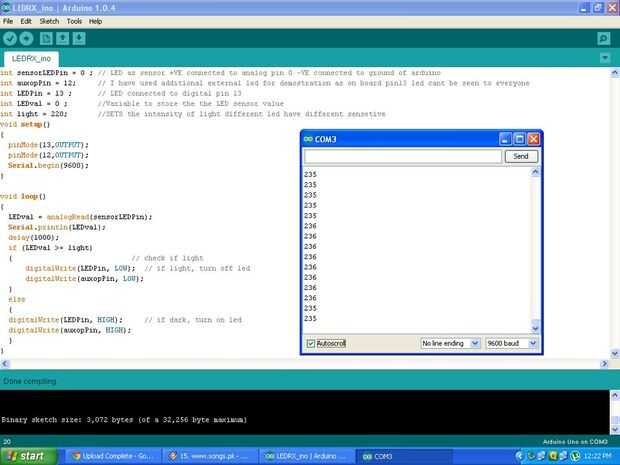Open the Help menu
This screenshot has height=465, width=620.
pyautogui.click(x=95, y=21)
